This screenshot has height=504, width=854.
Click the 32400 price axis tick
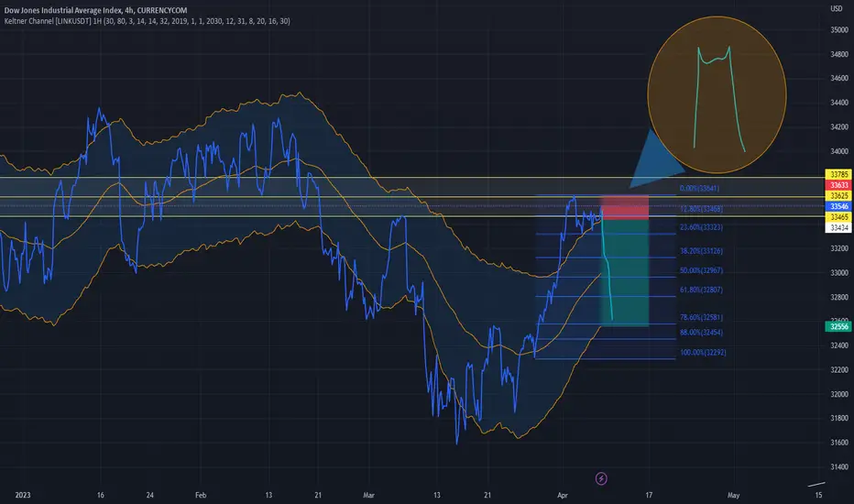[838, 345]
